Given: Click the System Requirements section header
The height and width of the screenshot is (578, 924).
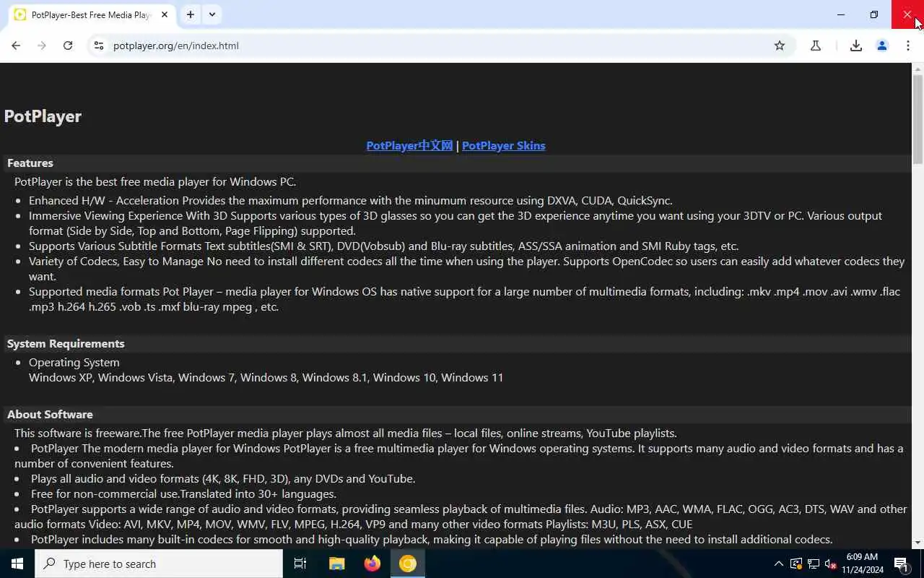Looking at the screenshot, I should (66, 344).
